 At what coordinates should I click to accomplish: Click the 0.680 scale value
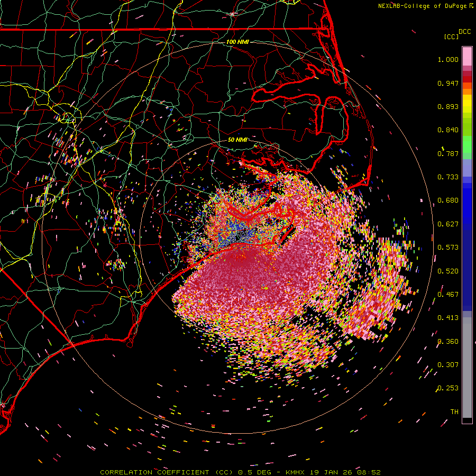[x=448, y=200]
